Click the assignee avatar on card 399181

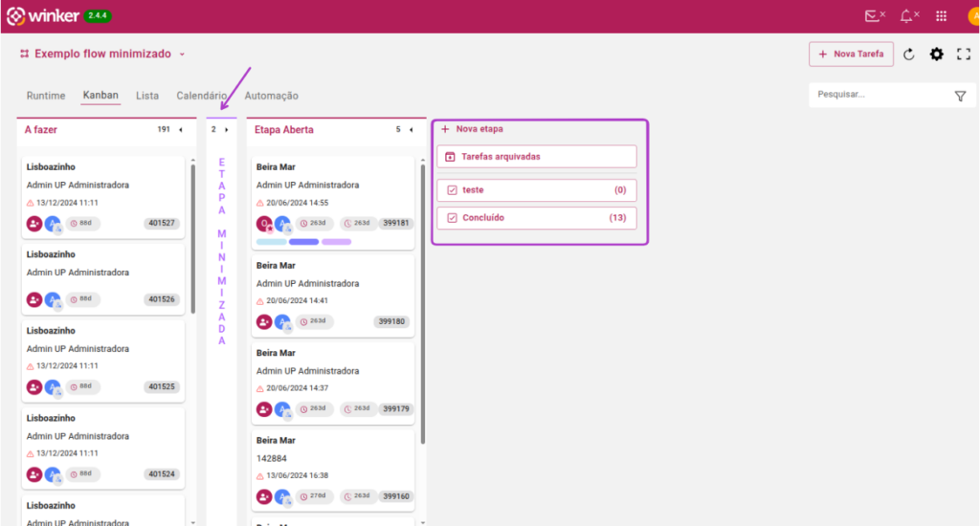(x=264, y=223)
